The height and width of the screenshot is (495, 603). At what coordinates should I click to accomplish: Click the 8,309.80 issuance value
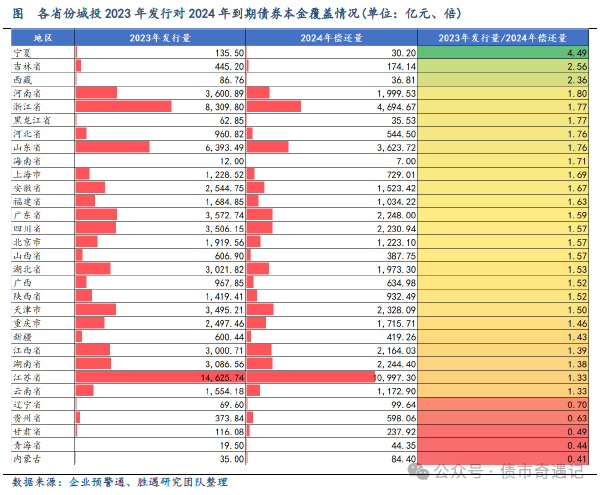[225, 107]
